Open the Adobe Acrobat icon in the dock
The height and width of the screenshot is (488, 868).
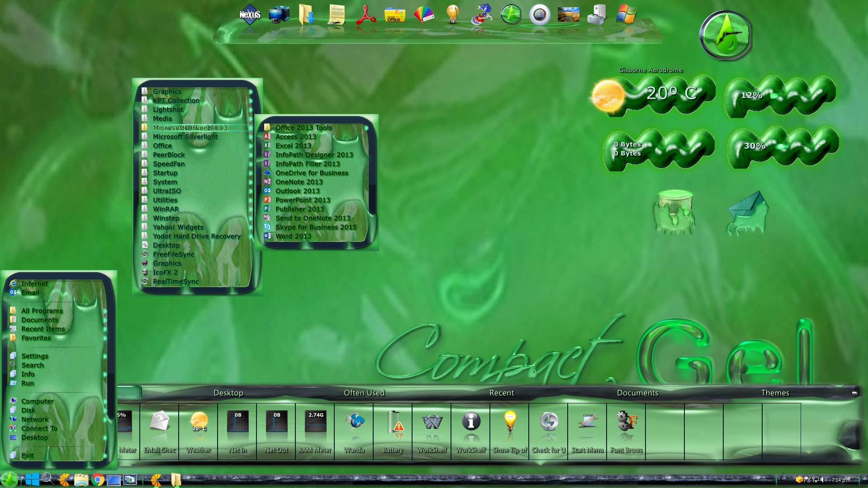[365, 14]
